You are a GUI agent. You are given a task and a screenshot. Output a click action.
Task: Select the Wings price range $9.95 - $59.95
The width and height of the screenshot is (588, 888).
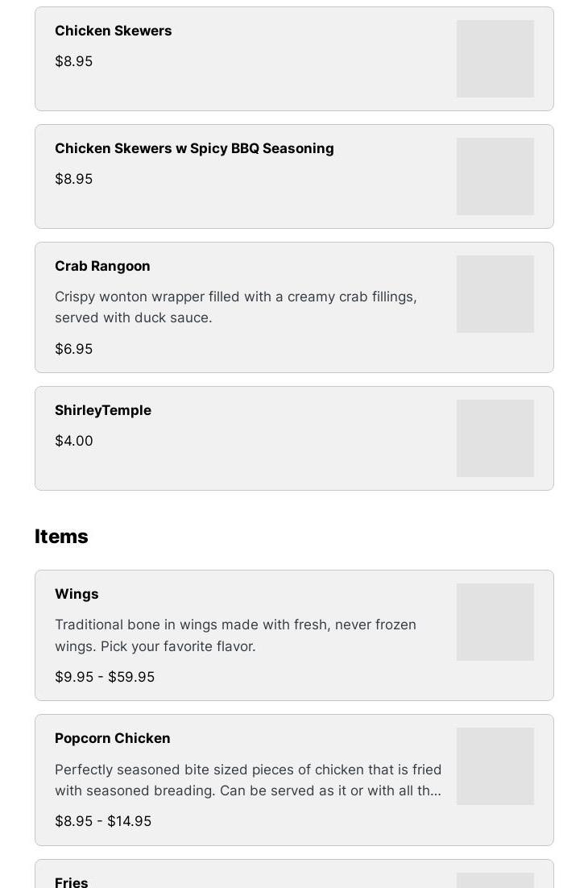coord(105,677)
